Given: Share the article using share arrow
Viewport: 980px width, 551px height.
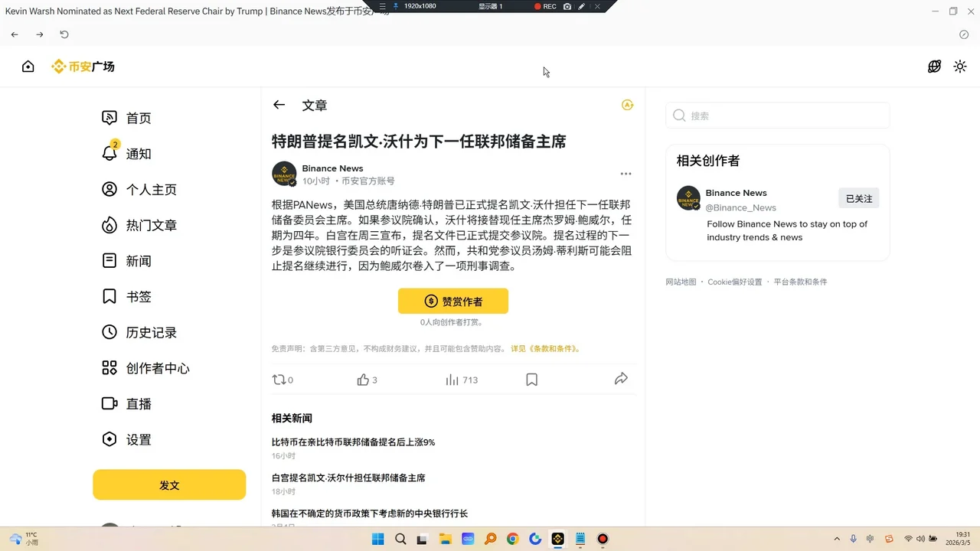Looking at the screenshot, I should point(621,379).
